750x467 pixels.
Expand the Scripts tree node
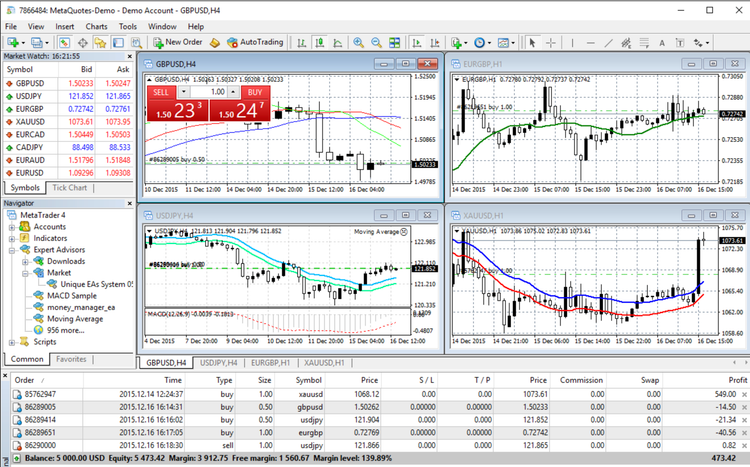pos(10,341)
